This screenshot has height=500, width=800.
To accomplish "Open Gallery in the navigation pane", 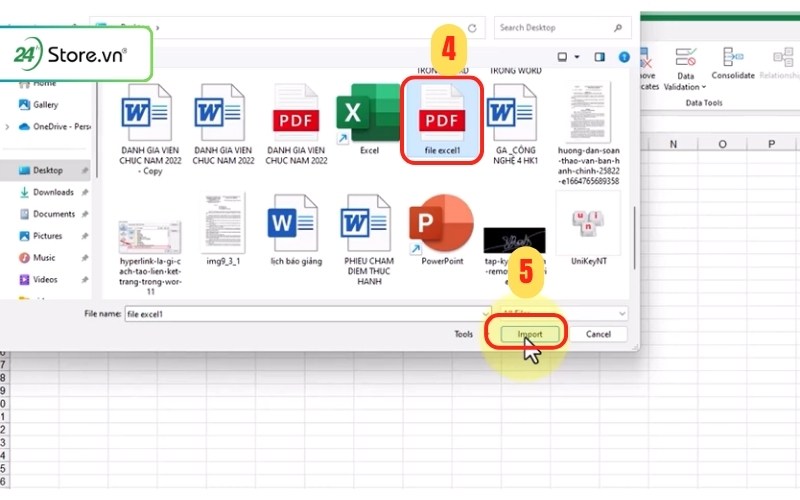I will [x=39, y=105].
